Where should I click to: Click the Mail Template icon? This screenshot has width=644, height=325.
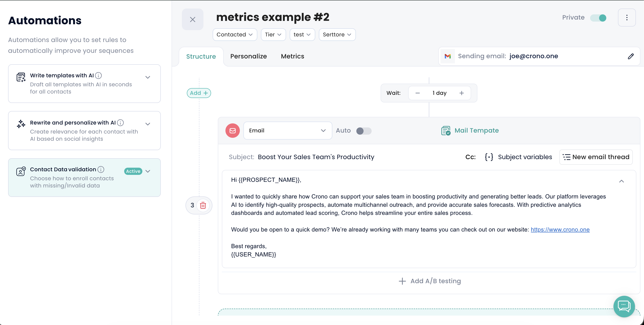click(446, 131)
